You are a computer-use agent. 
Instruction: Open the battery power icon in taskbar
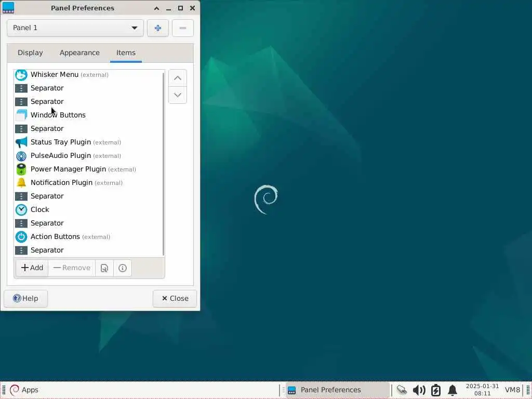[x=436, y=390]
